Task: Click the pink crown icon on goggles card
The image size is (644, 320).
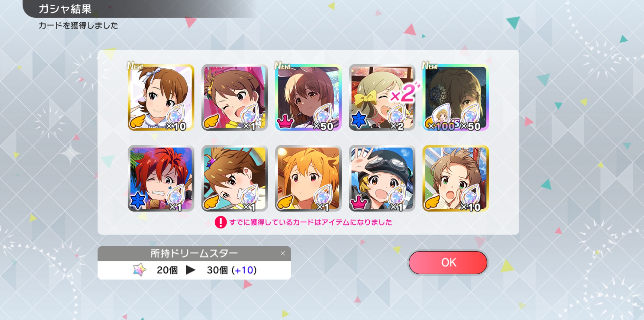Action: click(359, 202)
